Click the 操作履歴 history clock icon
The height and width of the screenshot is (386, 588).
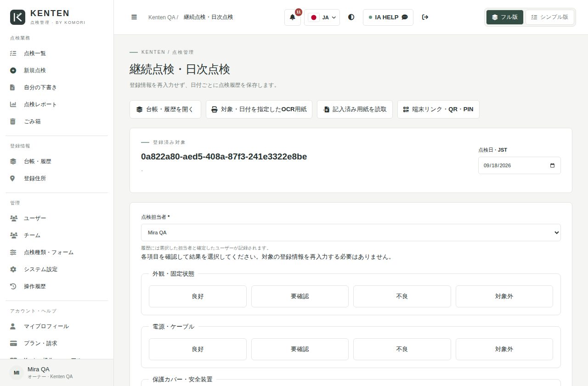[x=13, y=286]
